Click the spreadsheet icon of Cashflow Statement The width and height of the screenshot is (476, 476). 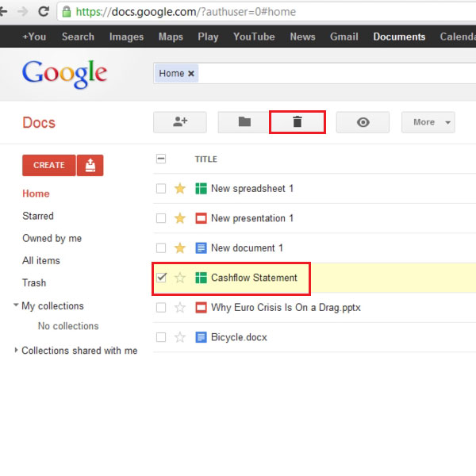[x=201, y=278]
